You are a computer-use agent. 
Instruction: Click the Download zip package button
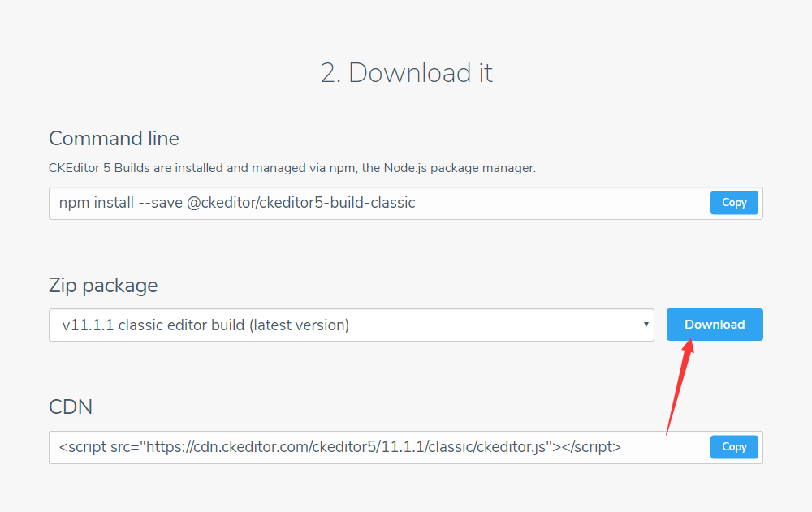715,325
